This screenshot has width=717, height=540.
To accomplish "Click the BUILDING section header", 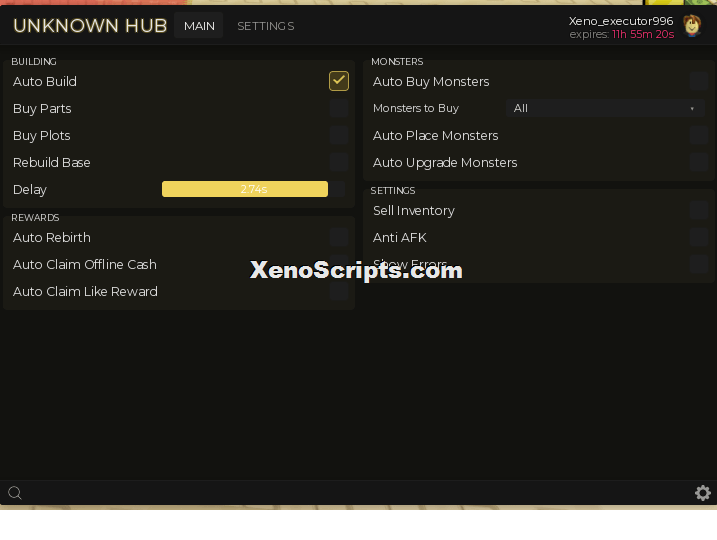I will [34, 61].
